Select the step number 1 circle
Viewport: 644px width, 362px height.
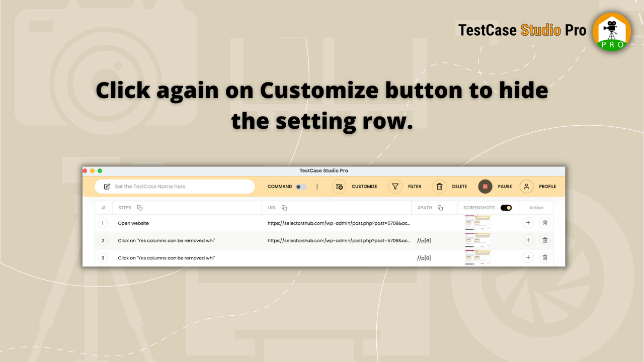103,223
